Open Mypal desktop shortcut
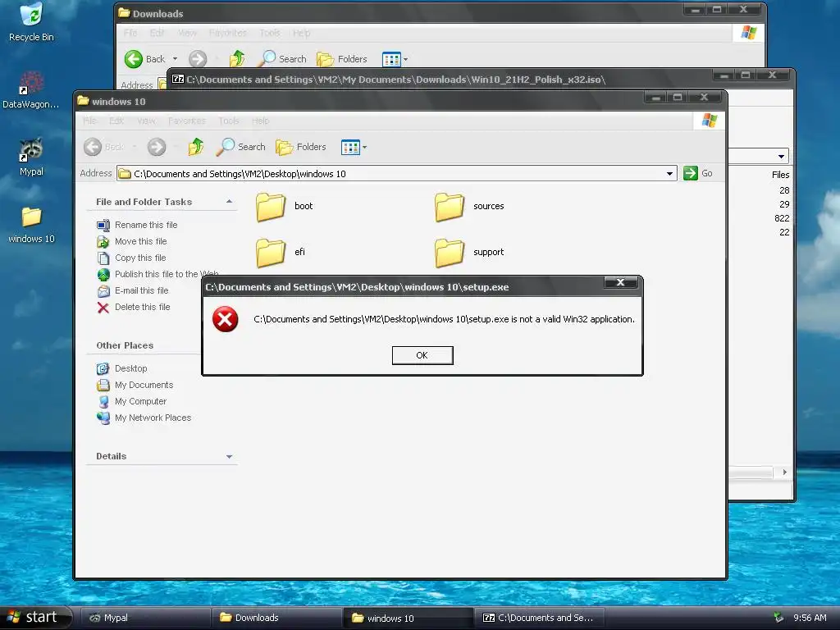 click(x=31, y=157)
